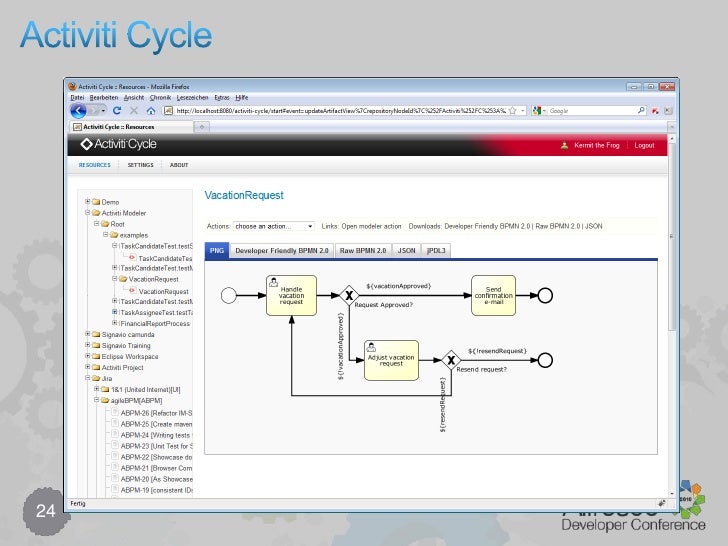
Task: Expand the Signavio Training node
Action: (87, 345)
